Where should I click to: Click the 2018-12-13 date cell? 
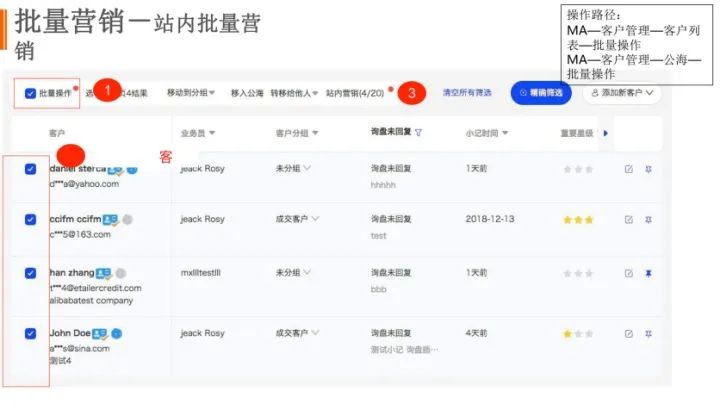point(490,219)
